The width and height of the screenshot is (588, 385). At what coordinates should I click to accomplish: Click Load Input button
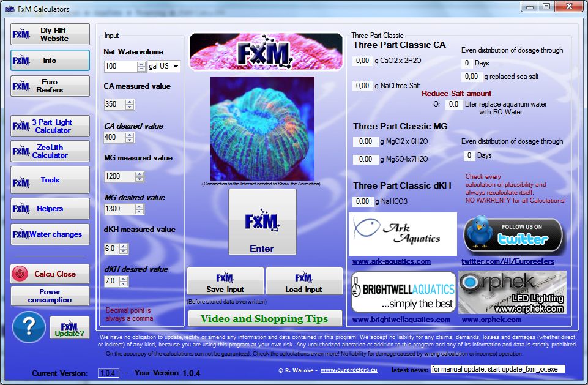click(304, 281)
